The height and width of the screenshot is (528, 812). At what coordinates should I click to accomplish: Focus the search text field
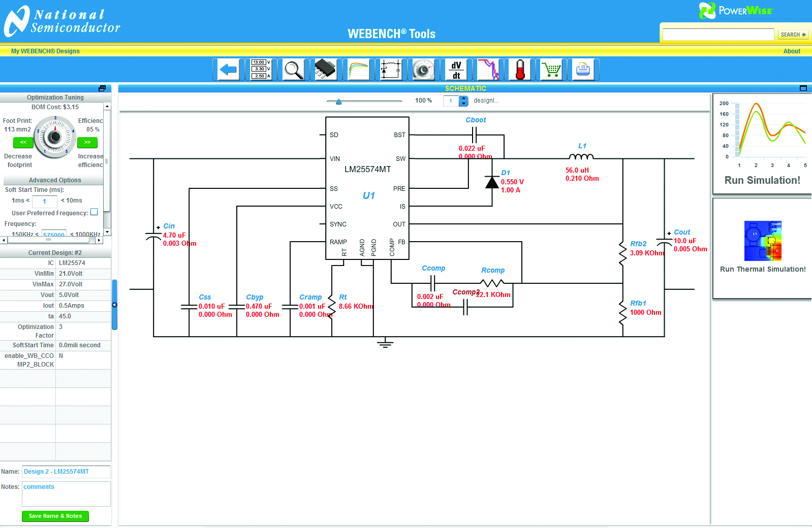[718, 35]
